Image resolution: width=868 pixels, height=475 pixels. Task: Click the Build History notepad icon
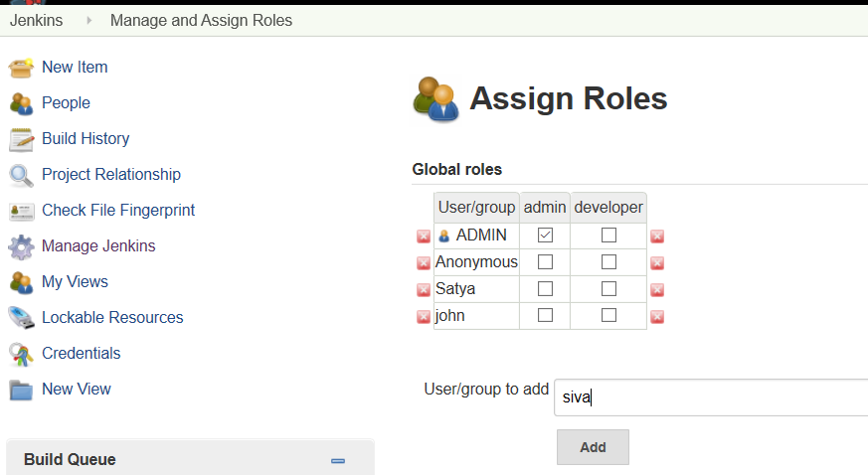pos(21,139)
